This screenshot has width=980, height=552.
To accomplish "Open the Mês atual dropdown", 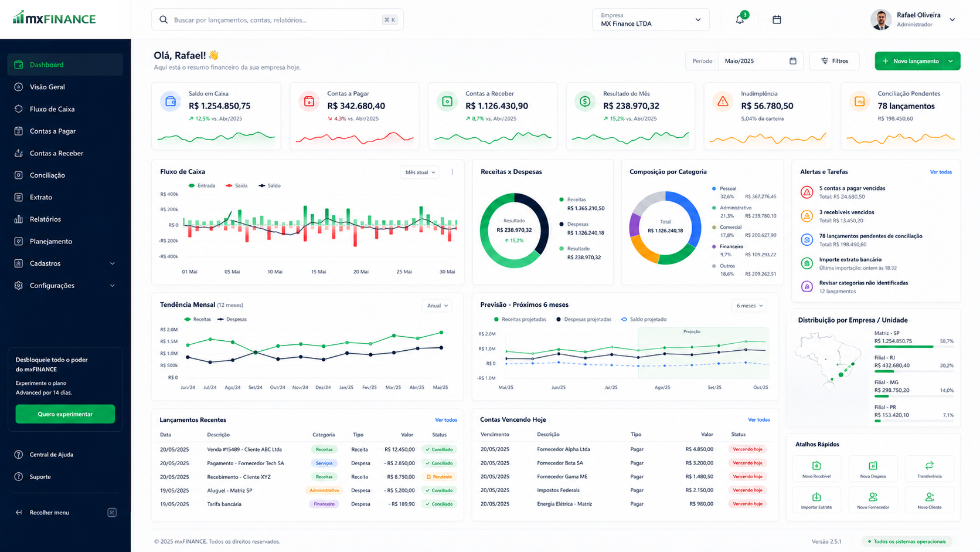I will [x=420, y=172].
